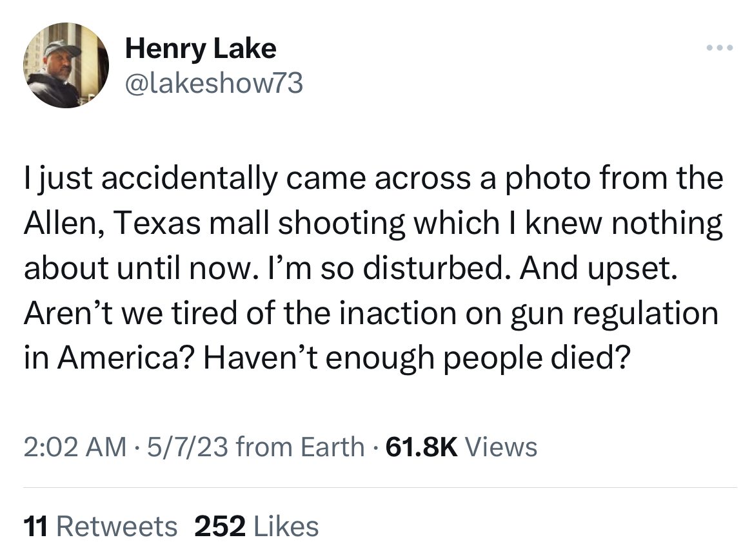Open the Retweets list label
Viewport: 743px width, 560px height.
(x=117, y=526)
